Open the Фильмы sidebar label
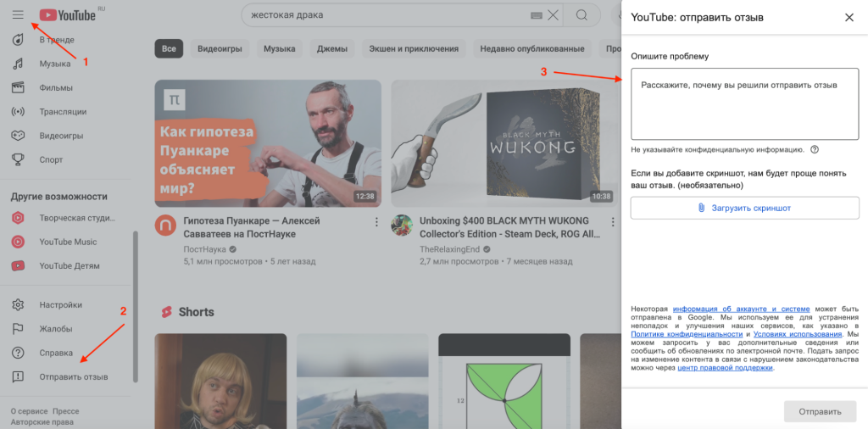The image size is (868, 429). pyautogui.click(x=56, y=87)
